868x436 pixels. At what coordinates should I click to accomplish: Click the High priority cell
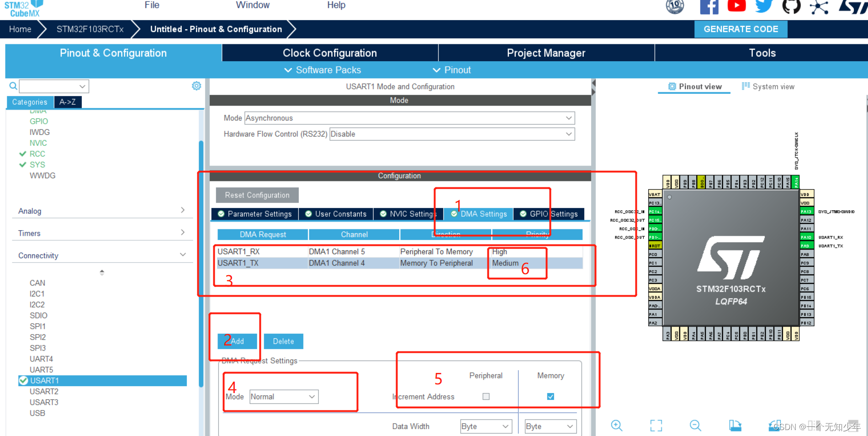[x=536, y=251]
